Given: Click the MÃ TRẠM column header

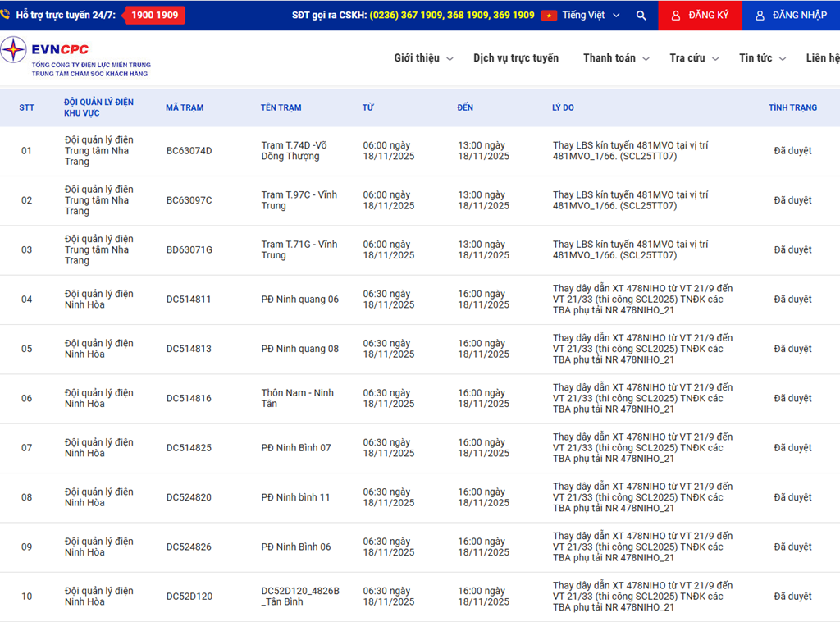Looking at the screenshot, I should (x=185, y=107).
